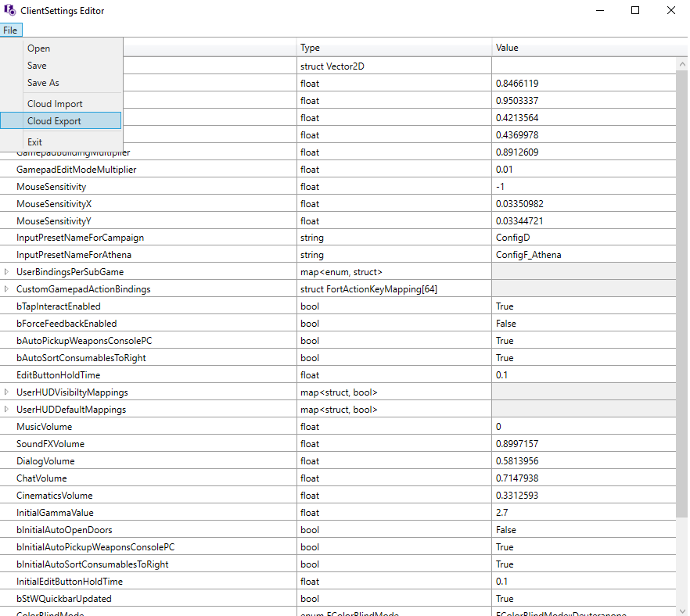
Task: Select bAutoPickupWeaponsConsolePC row name
Action: pyautogui.click(x=84, y=340)
